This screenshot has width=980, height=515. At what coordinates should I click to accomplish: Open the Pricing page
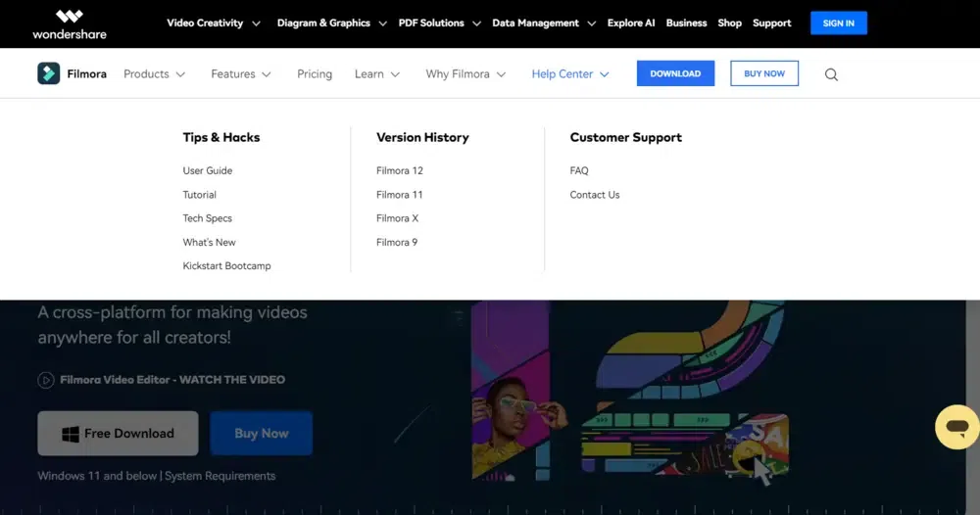click(315, 73)
